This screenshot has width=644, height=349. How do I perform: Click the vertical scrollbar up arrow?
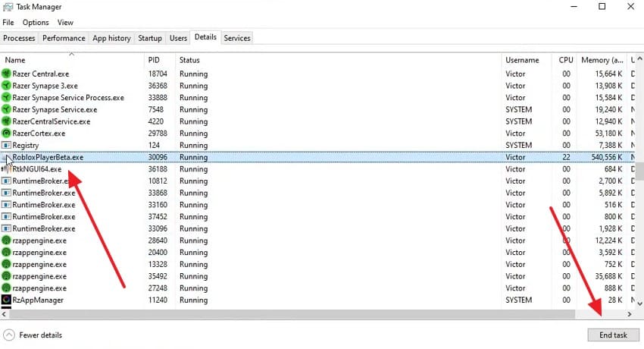point(639,60)
